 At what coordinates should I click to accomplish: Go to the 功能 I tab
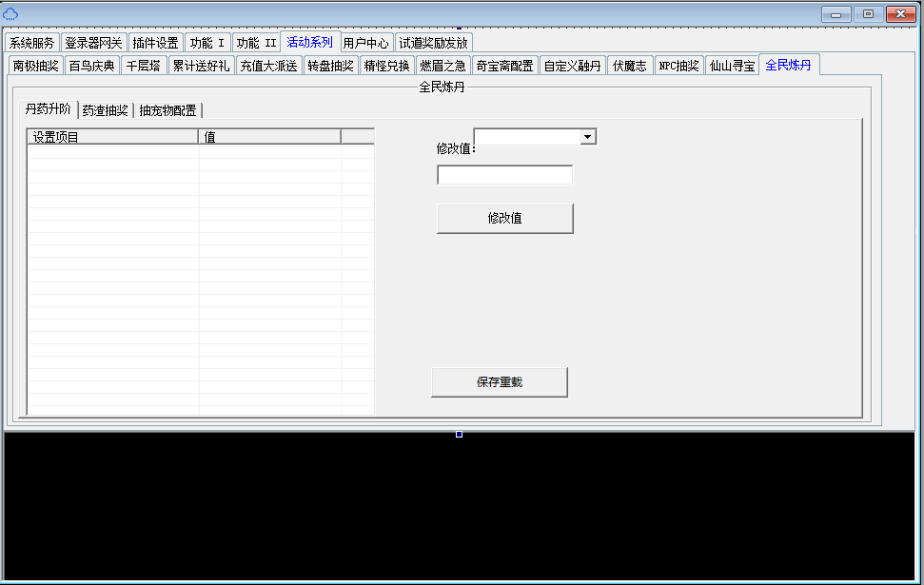point(207,43)
